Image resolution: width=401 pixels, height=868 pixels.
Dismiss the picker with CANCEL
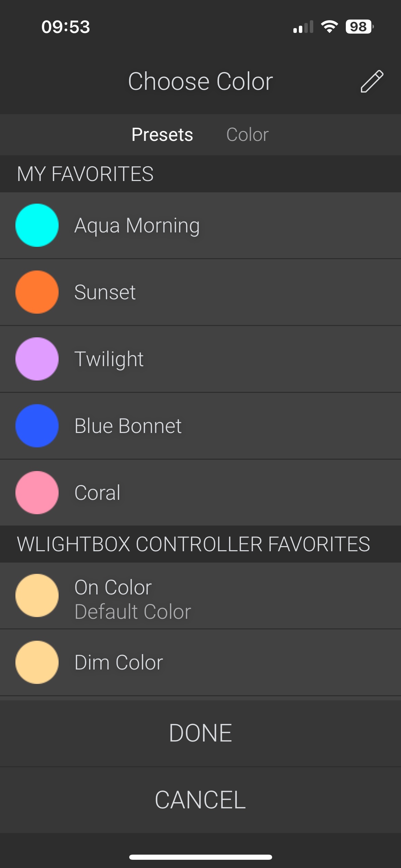[200, 800]
